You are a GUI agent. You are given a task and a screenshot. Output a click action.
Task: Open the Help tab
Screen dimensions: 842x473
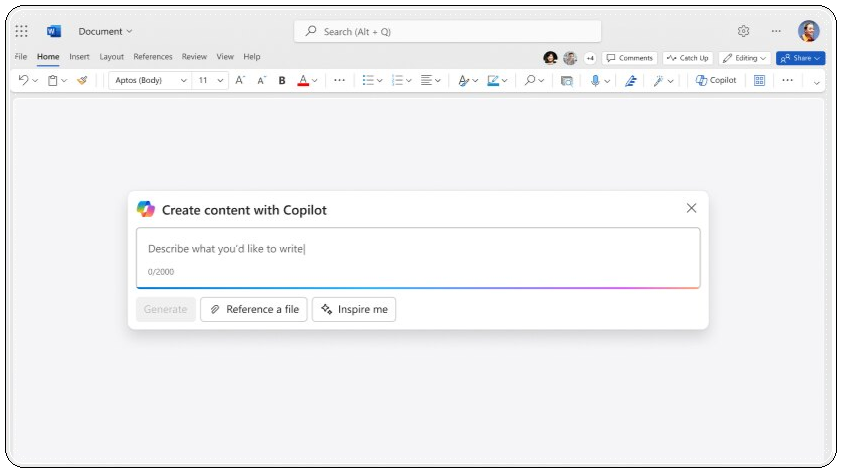[251, 56]
